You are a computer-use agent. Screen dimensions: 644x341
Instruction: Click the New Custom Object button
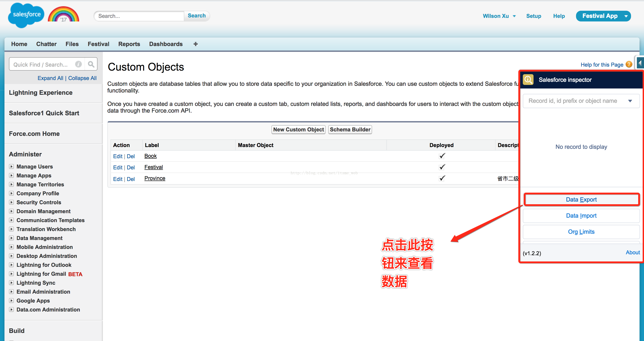coord(298,129)
